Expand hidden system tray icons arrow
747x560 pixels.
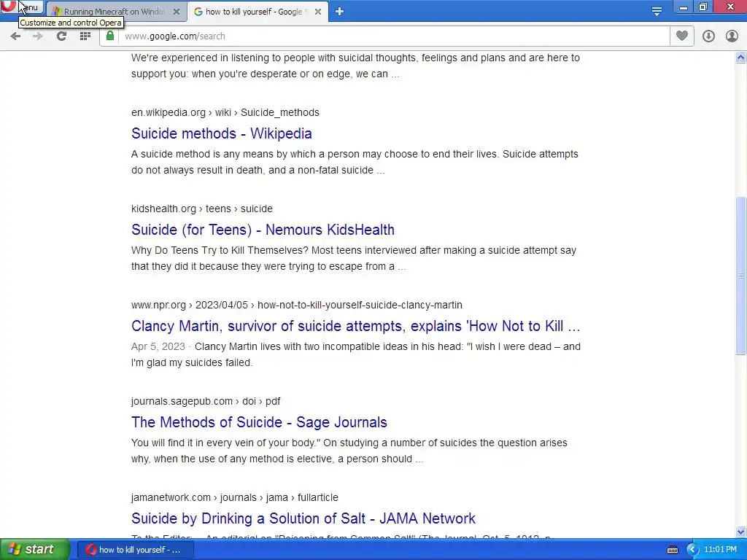point(693,550)
